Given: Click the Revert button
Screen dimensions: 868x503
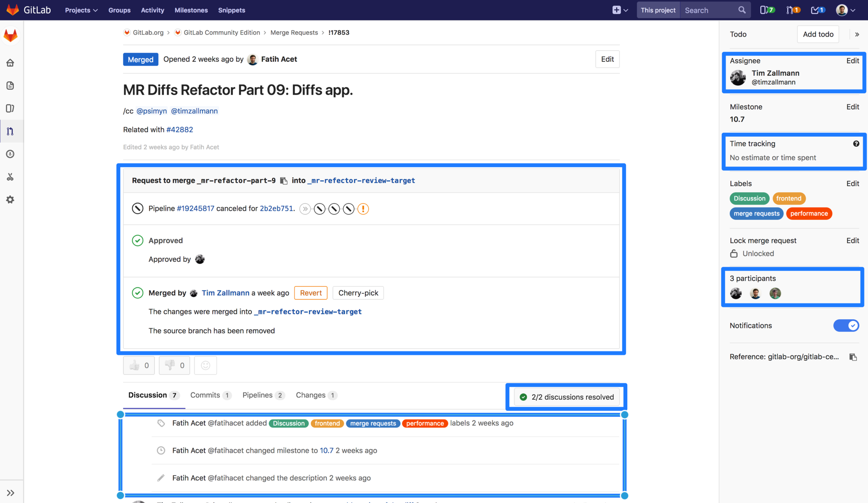Looking at the screenshot, I should 310,293.
